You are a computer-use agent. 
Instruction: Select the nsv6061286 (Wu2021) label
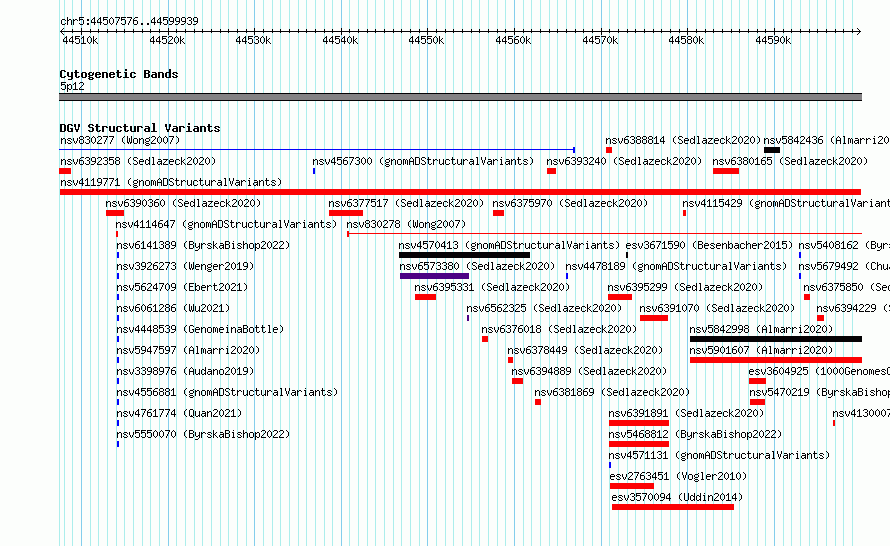pyautogui.click(x=173, y=308)
